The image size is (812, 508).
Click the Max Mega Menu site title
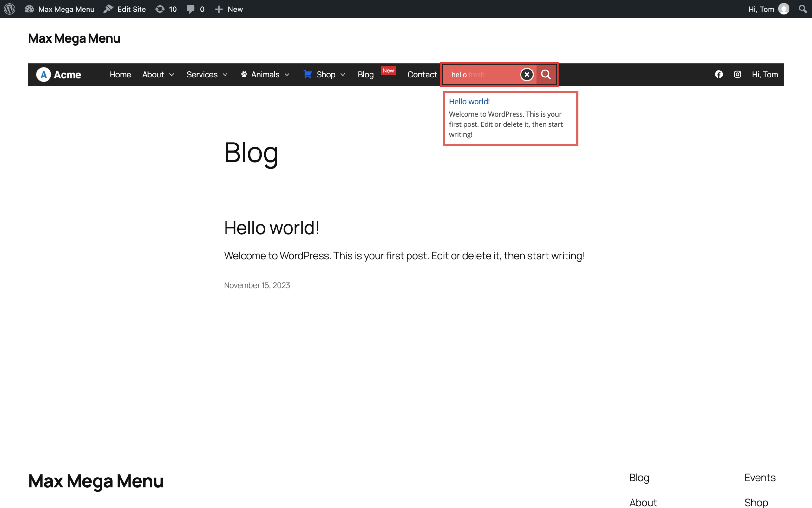point(74,38)
